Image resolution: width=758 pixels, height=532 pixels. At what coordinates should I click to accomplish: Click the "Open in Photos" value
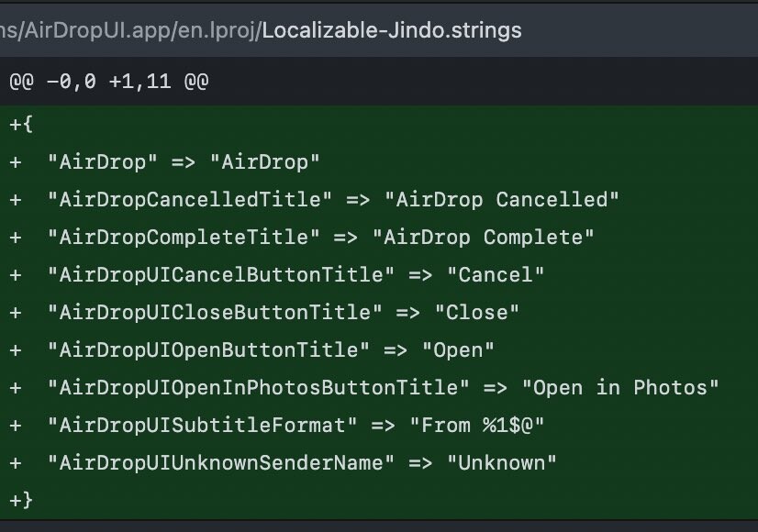[620, 388]
